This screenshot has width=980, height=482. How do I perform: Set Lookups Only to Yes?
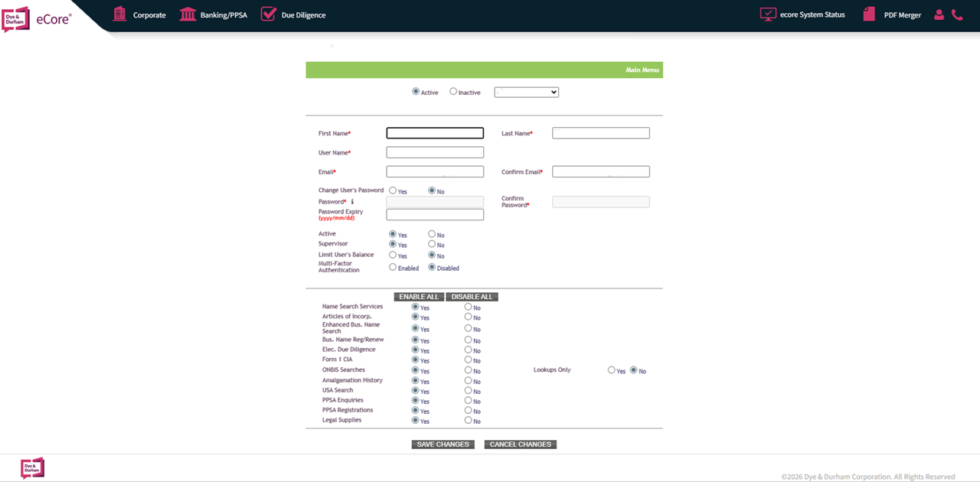click(612, 370)
